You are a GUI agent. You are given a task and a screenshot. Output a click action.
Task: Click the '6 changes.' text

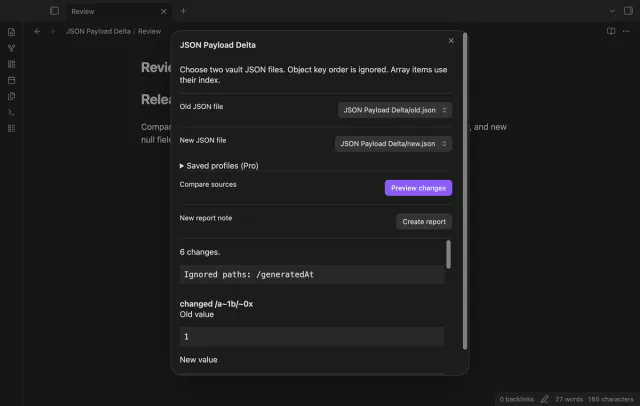pos(200,252)
